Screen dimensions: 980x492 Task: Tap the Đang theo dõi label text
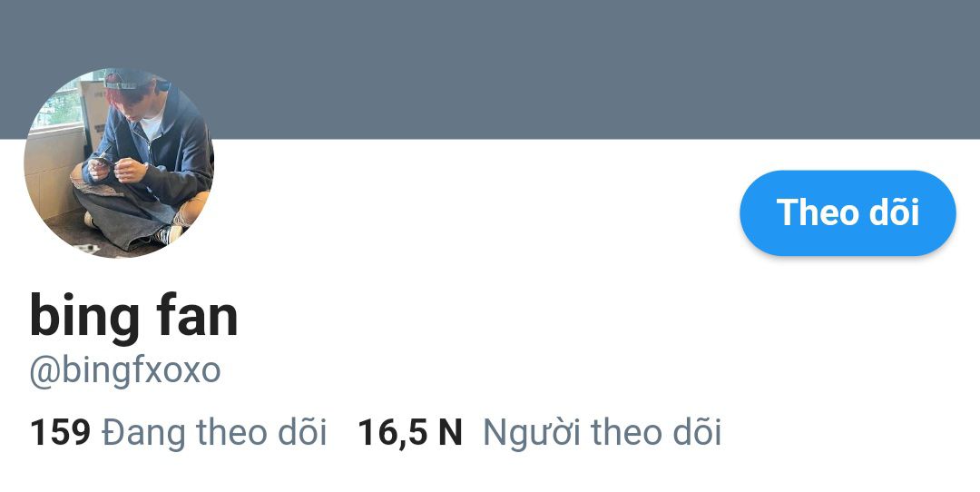tap(214, 433)
